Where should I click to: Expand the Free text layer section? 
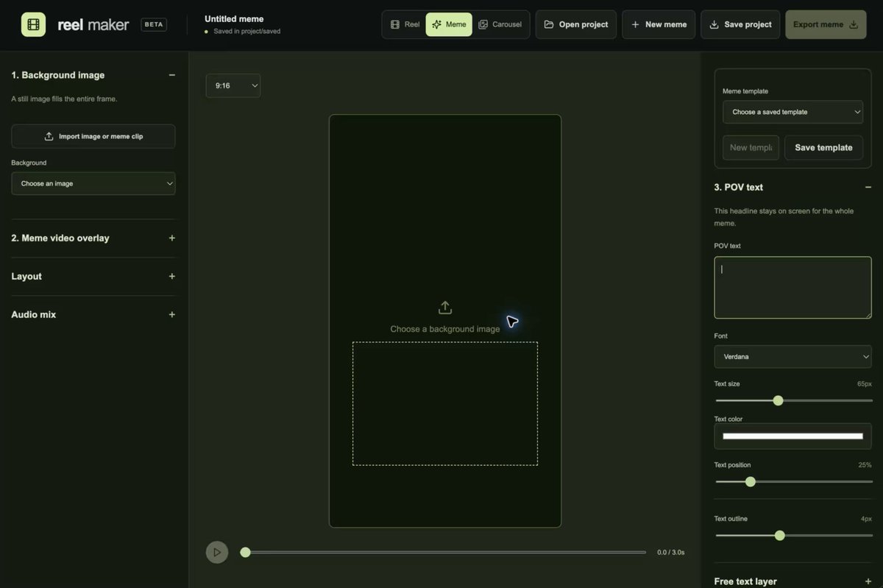(x=868, y=581)
